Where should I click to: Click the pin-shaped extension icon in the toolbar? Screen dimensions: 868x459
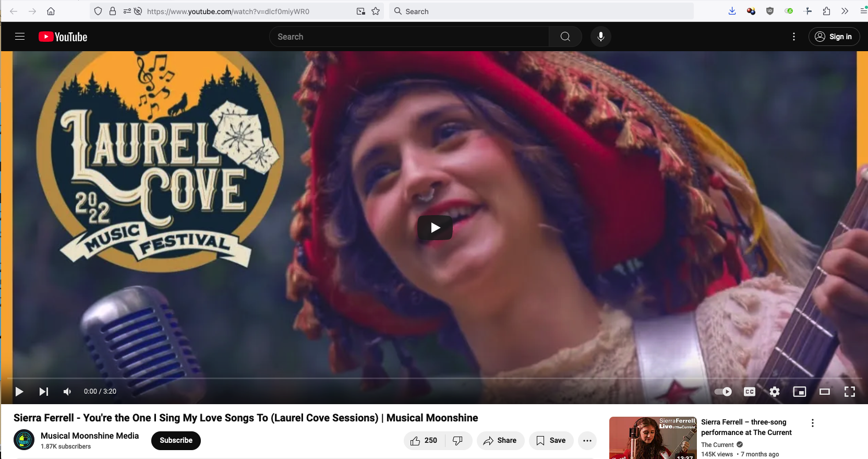808,11
